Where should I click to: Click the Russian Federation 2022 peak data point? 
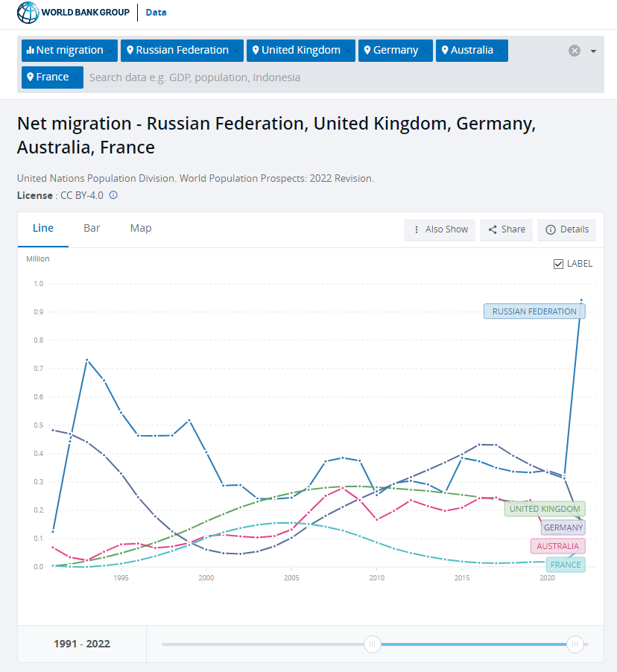click(581, 300)
